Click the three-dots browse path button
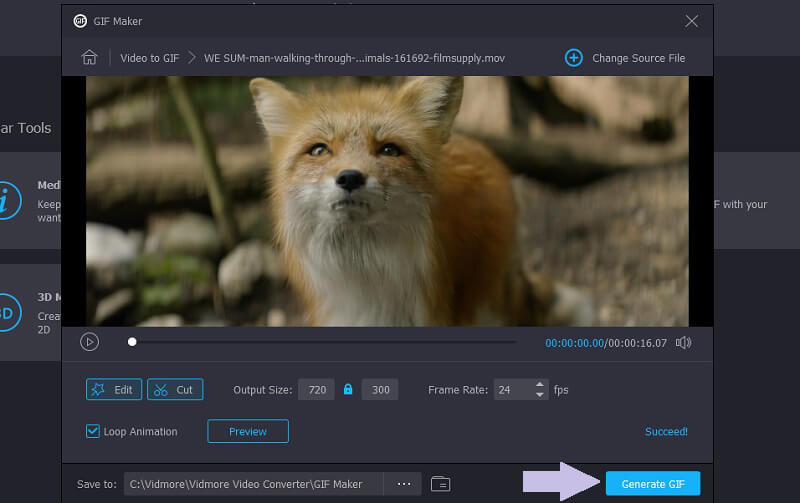800x503 pixels. click(404, 484)
